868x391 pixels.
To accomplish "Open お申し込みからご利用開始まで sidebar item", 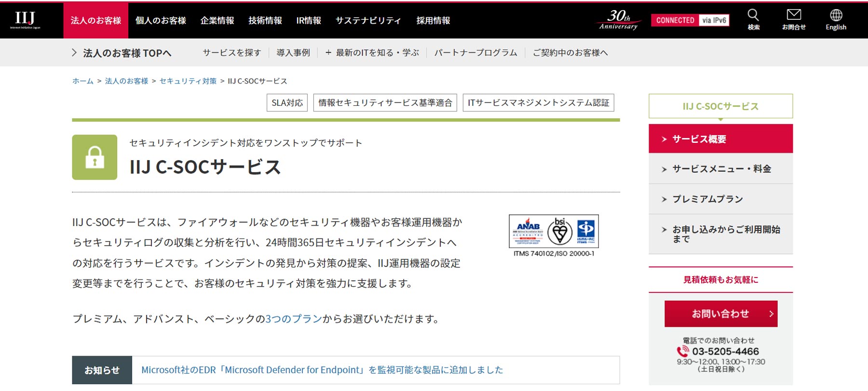I will click(x=720, y=234).
